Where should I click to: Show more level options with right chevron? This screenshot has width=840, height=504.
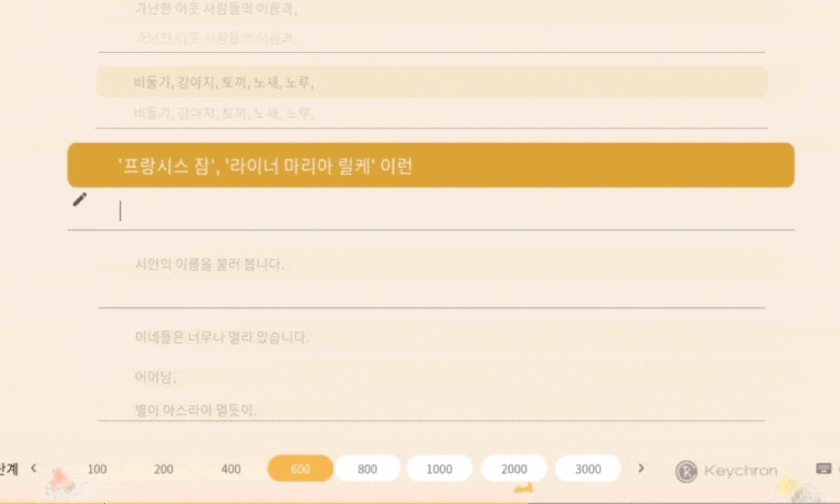641,468
